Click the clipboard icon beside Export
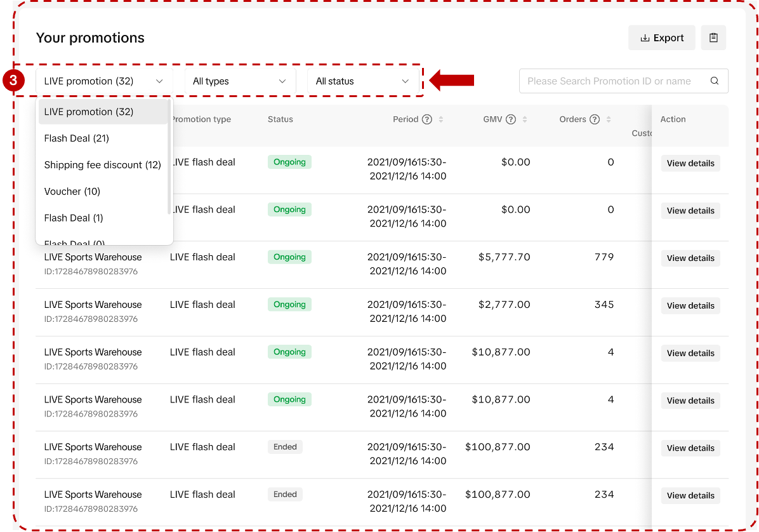 [713, 38]
